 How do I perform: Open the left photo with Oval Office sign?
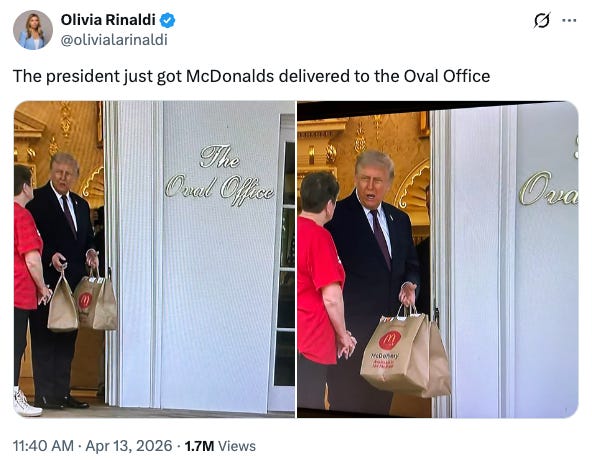click(x=154, y=259)
